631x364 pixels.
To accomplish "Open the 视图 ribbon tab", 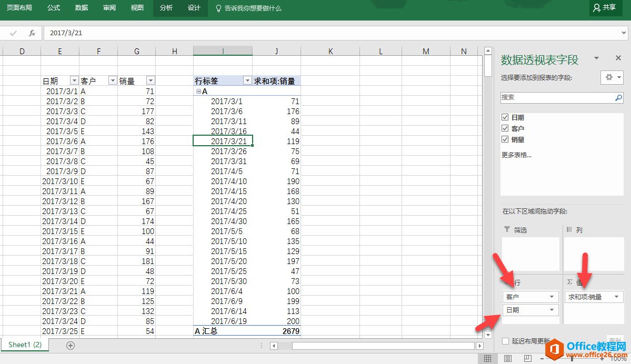I will pos(137,8).
